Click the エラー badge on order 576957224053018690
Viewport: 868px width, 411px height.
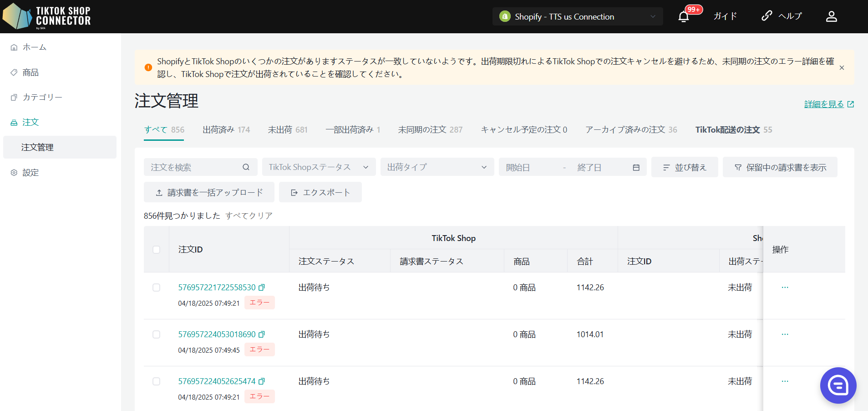pos(259,349)
